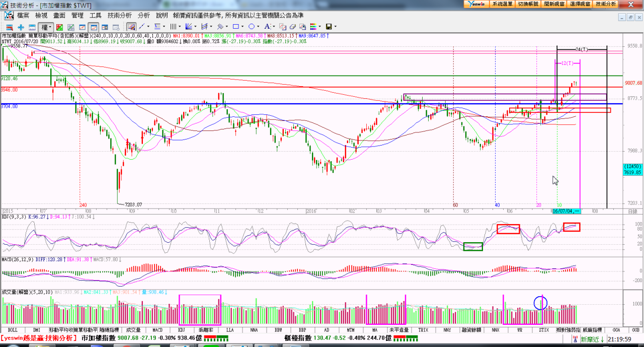Viewport: 644px width, 347px height.
Task: Switch to the MACD indicator tab
Action: click(157, 330)
